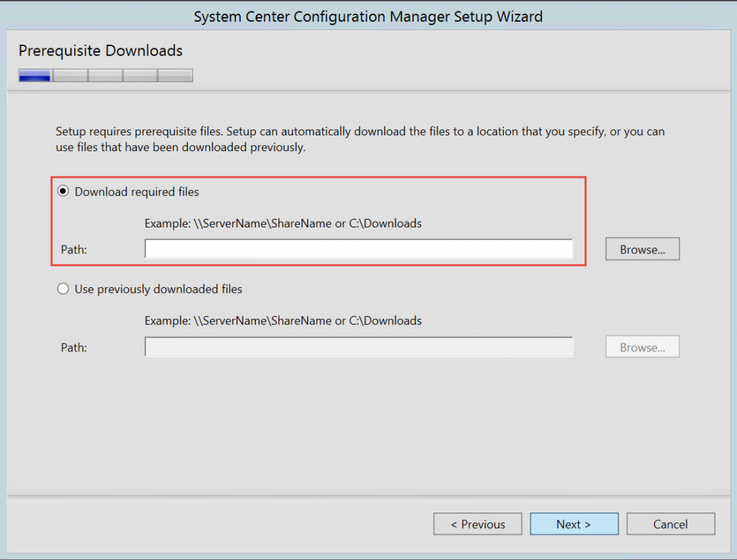Click the Path label under previously downloaded files

73,348
